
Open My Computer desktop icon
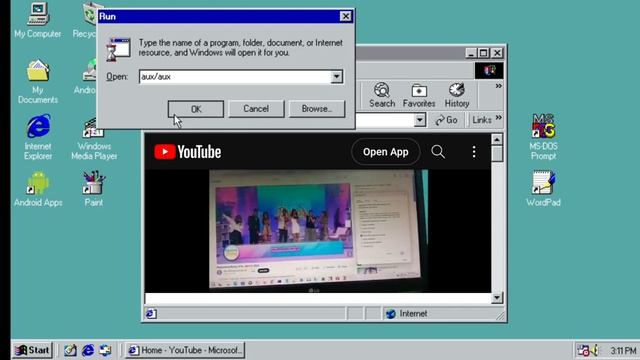(x=38, y=20)
